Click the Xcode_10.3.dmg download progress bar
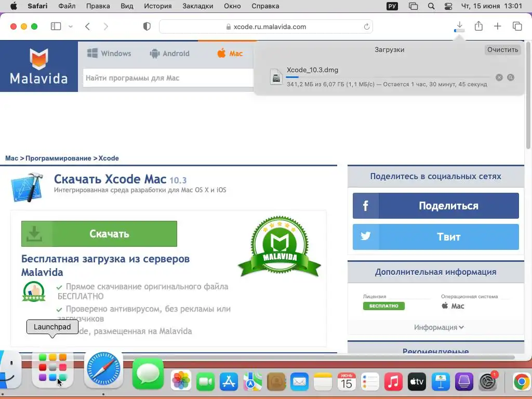Viewport: 532px width, 399px height. pos(389,77)
